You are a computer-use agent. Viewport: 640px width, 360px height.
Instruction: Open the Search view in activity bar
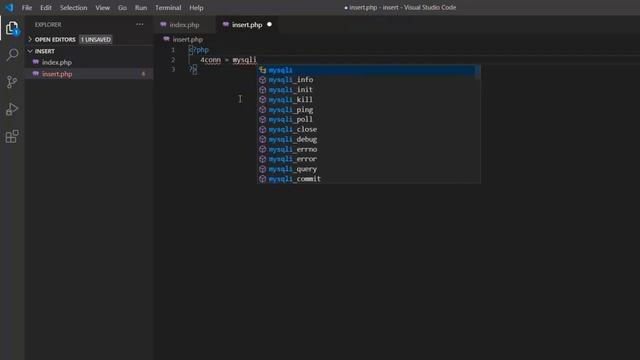12,55
